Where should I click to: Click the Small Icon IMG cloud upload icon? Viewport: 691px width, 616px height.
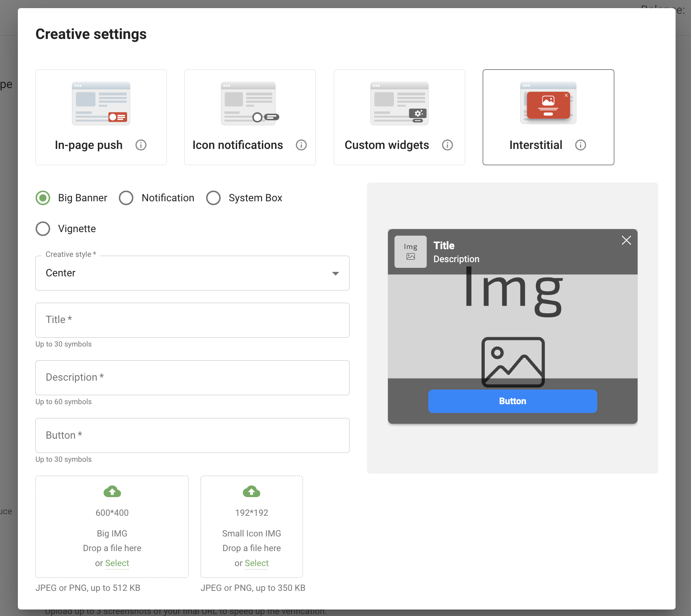tap(251, 492)
